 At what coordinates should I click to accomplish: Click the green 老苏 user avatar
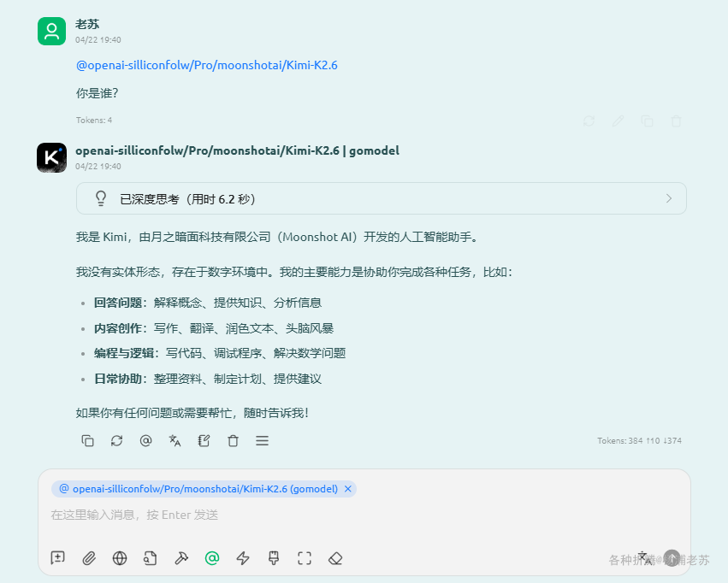click(51, 31)
